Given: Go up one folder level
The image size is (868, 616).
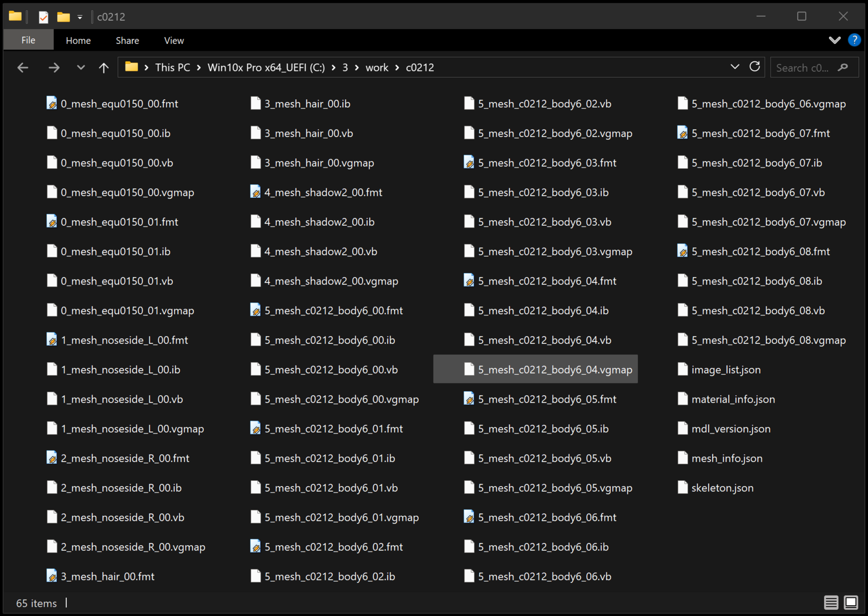Looking at the screenshot, I should [103, 68].
